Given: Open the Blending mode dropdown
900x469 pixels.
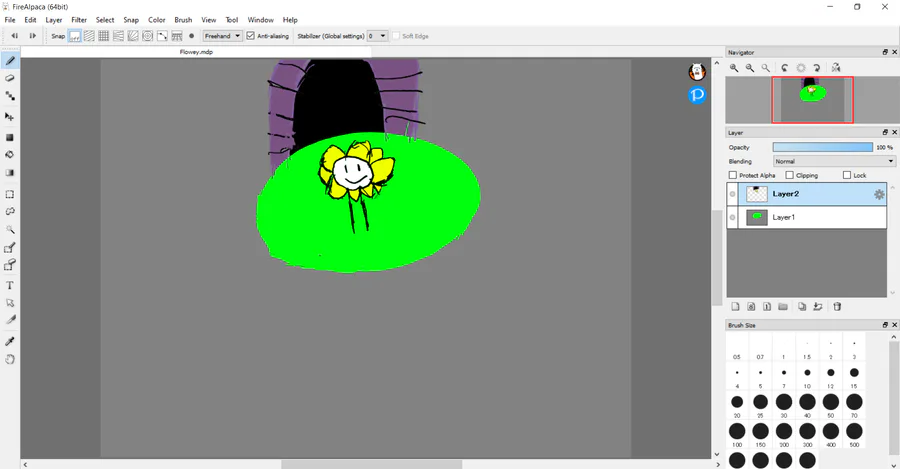Looking at the screenshot, I should (x=834, y=161).
